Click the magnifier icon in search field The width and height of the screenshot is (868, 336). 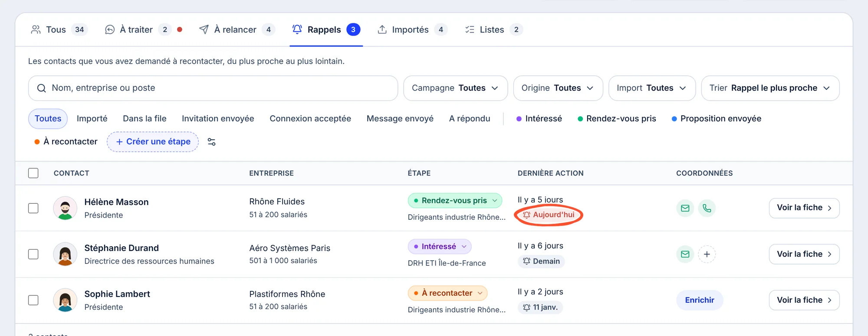(42, 88)
